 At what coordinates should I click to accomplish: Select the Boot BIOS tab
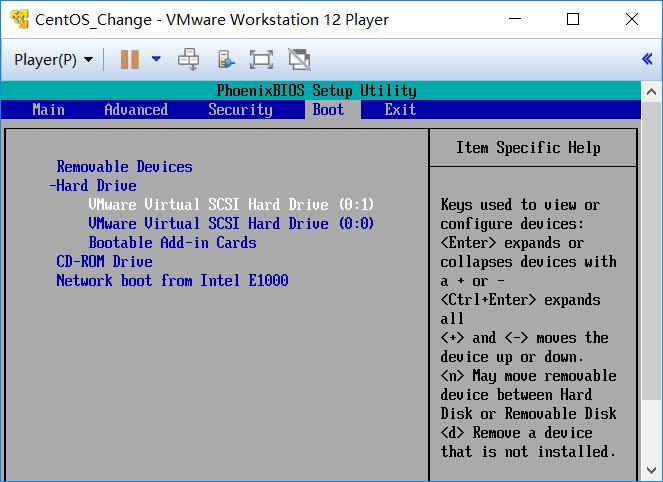click(x=329, y=110)
